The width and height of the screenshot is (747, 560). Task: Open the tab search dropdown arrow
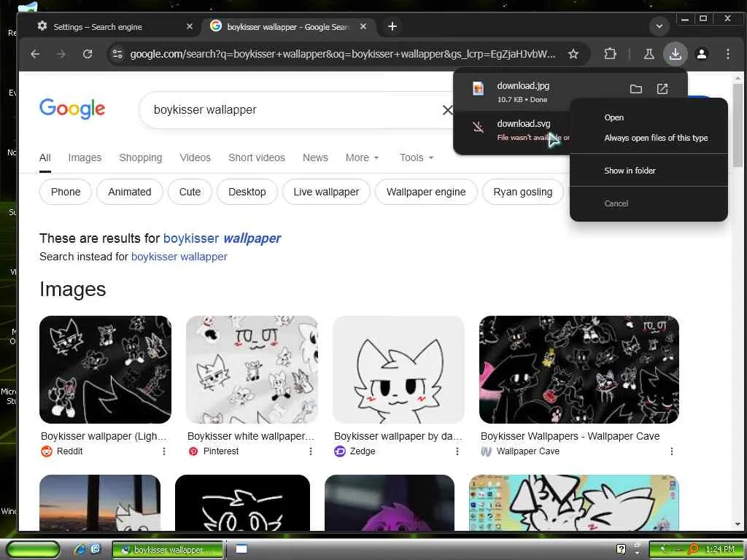[x=659, y=26]
